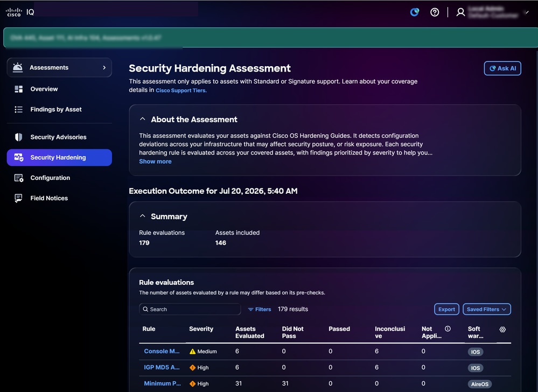This screenshot has width=538, height=392.
Task: Click High severity icon in Minimum P row
Action: pyautogui.click(x=192, y=384)
